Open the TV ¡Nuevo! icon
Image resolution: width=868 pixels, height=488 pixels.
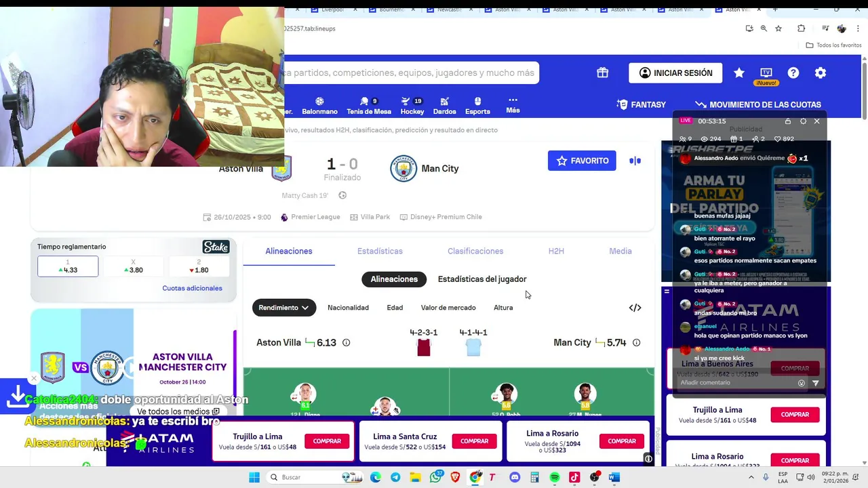point(766,76)
